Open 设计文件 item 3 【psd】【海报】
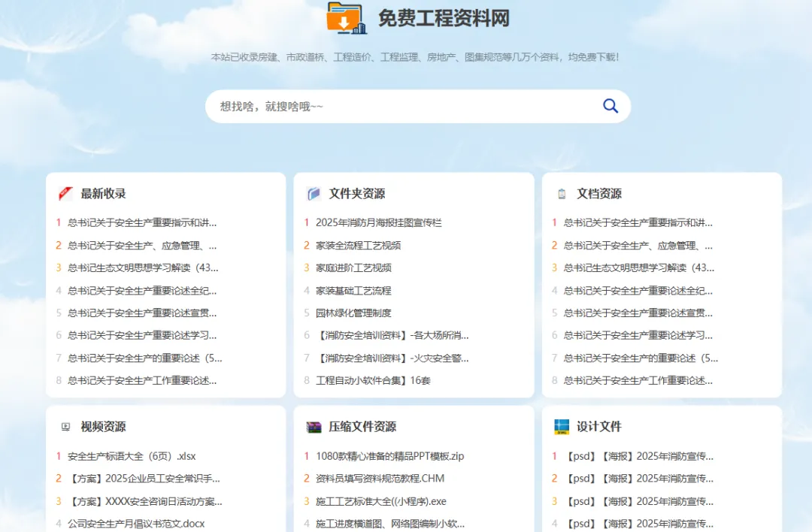Image resolution: width=812 pixels, height=532 pixels. point(638,501)
